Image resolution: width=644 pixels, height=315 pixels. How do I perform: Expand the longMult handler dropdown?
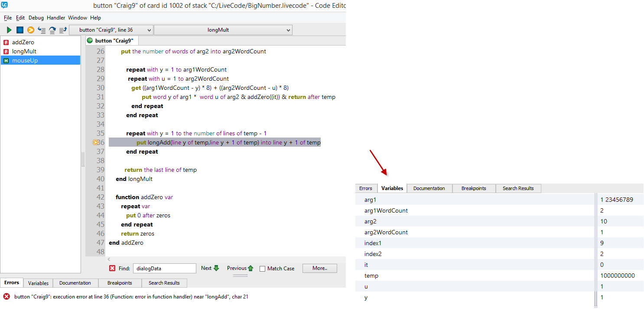223,30
